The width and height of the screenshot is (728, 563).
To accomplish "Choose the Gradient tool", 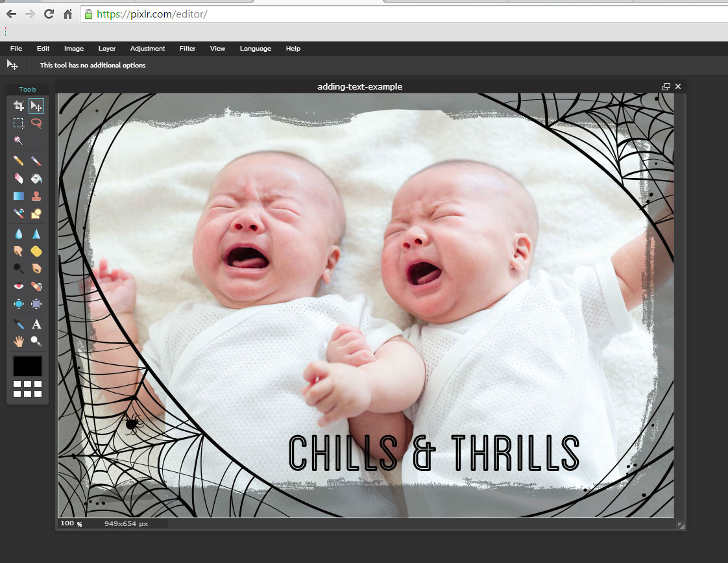I will pyautogui.click(x=19, y=195).
